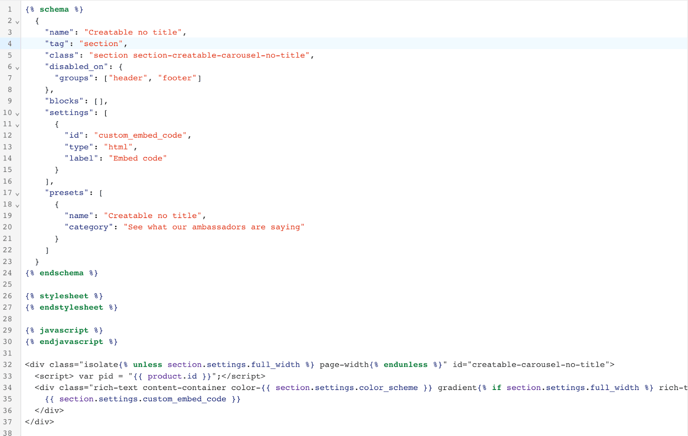Collapse the preset object on line 18
The height and width of the screenshot is (436, 688).
[x=17, y=205]
